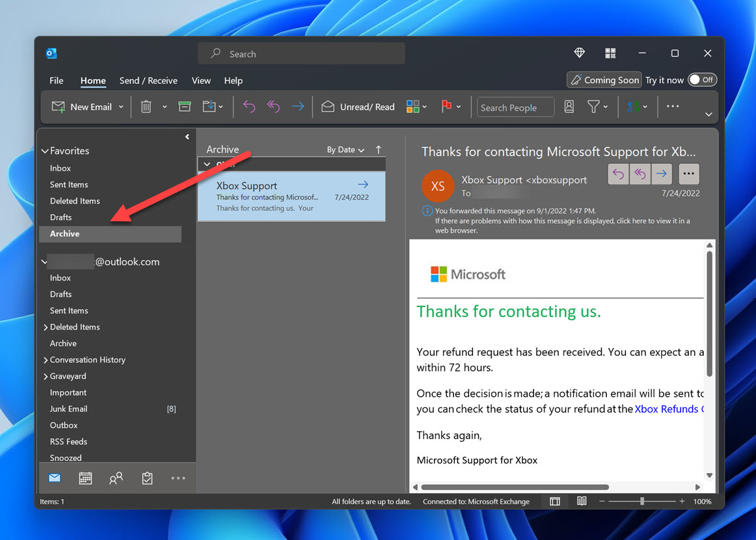
Task: Switch to Mail view icon
Action: click(x=55, y=478)
